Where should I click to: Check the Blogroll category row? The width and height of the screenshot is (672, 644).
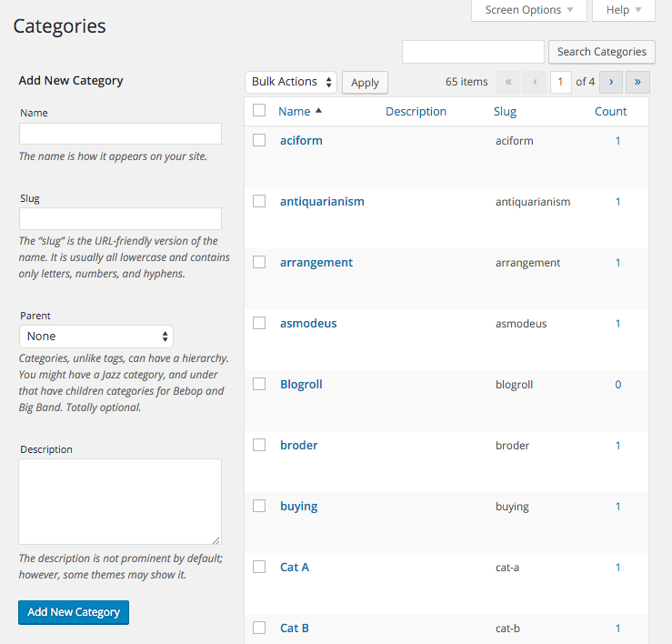pyautogui.click(x=259, y=384)
